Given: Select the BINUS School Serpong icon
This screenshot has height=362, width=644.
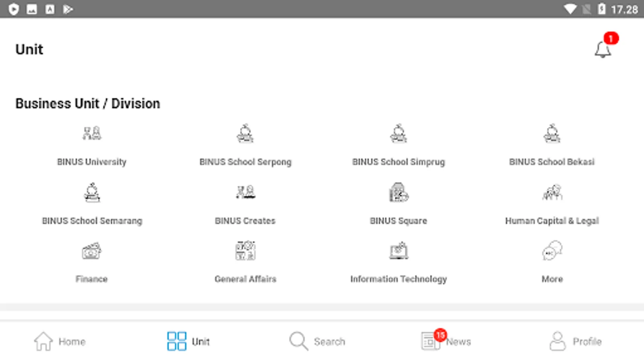Looking at the screenshot, I should [245, 133].
